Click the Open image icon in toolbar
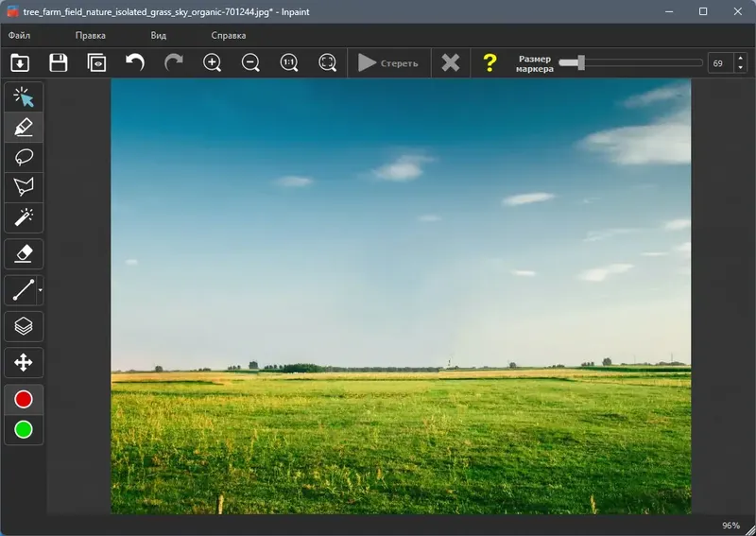This screenshot has height=536, width=756. tap(20, 63)
